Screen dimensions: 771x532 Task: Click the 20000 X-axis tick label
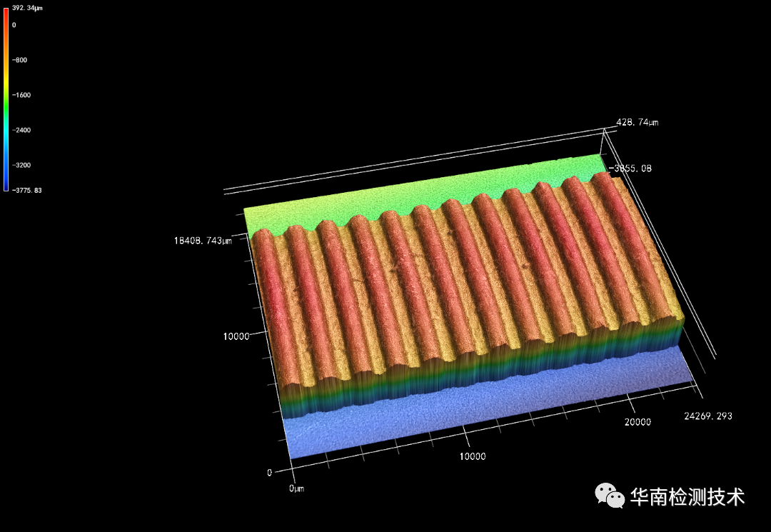pyautogui.click(x=638, y=422)
